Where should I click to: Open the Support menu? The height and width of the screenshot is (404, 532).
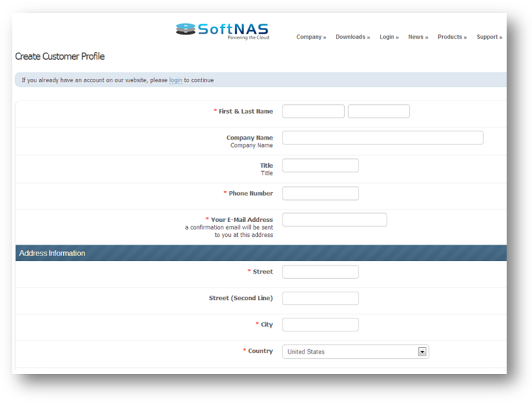(x=489, y=37)
